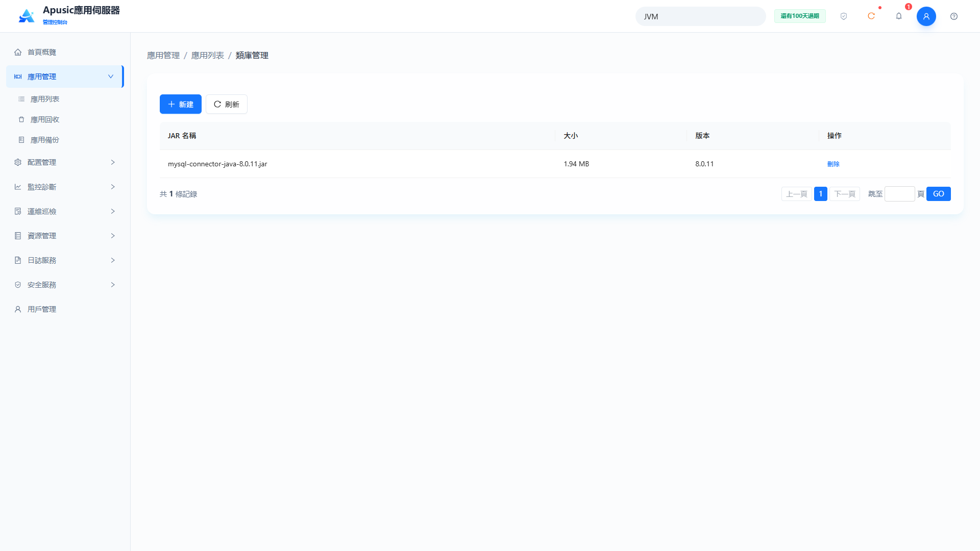Click the orange refresh icon in header

coord(871,16)
